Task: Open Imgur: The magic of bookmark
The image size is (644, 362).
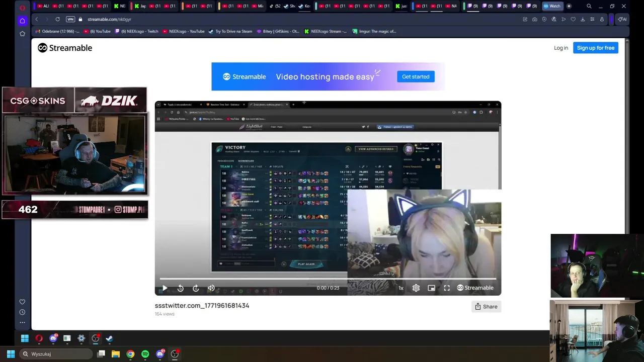Action: [374, 31]
